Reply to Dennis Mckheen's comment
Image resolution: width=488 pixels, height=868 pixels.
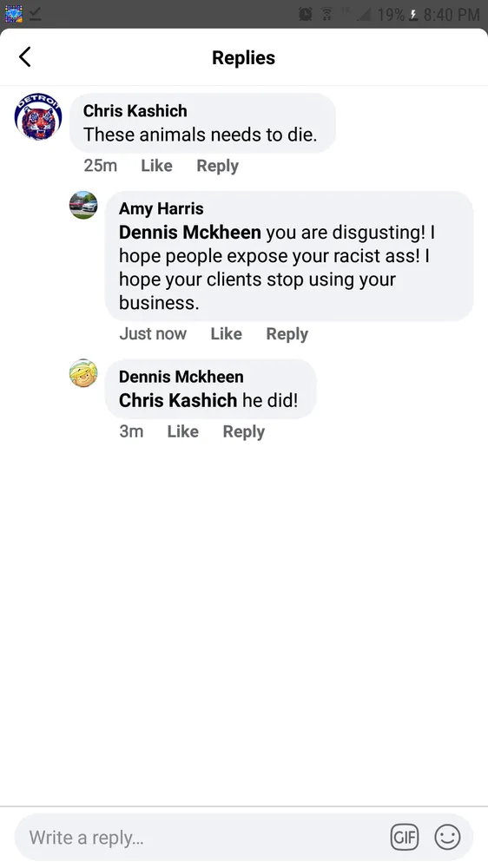click(244, 431)
